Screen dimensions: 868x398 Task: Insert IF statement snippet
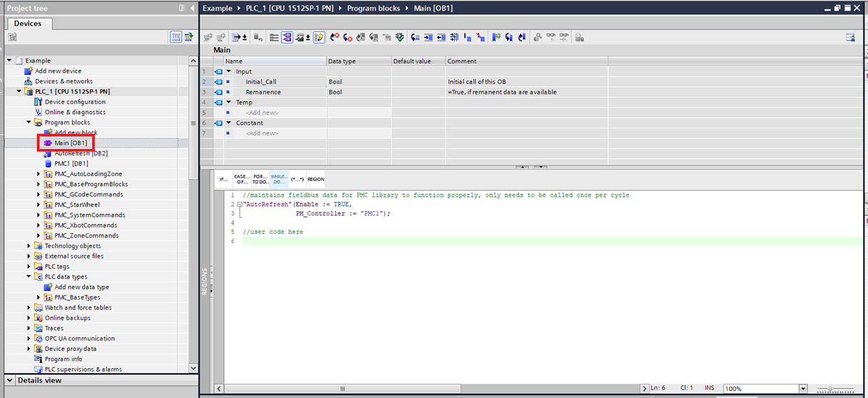[223, 179]
